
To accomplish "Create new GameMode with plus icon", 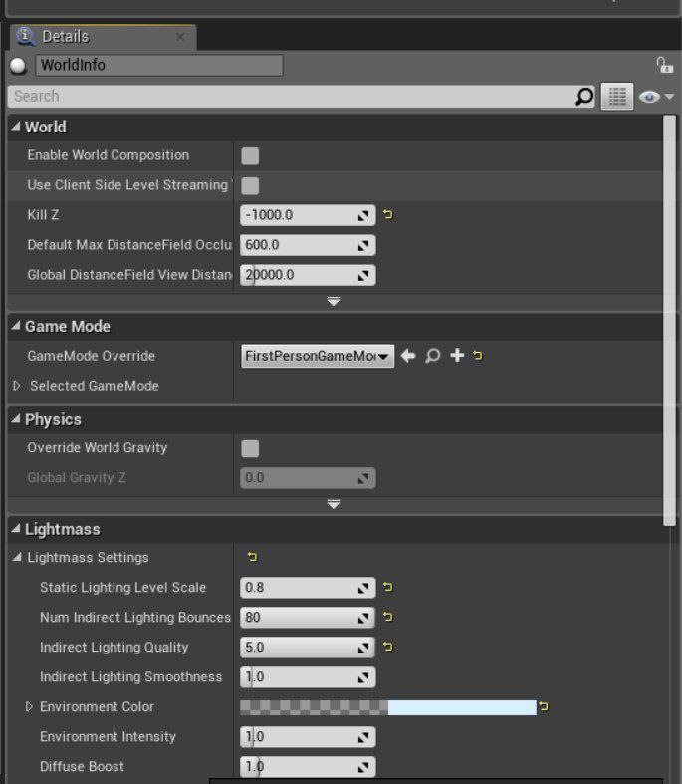I will 457,355.
